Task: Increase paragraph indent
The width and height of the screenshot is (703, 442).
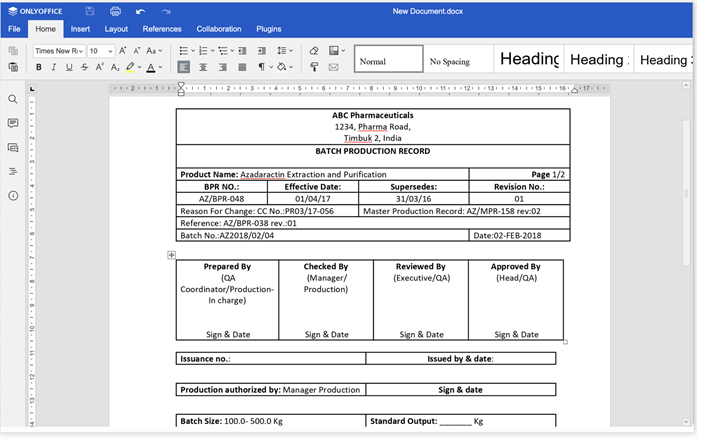Action: pos(262,51)
